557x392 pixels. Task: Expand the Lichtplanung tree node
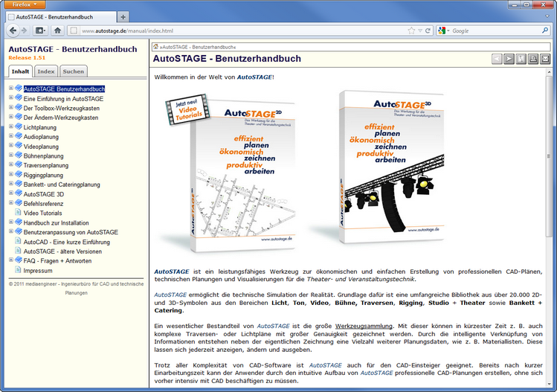coord(11,127)
